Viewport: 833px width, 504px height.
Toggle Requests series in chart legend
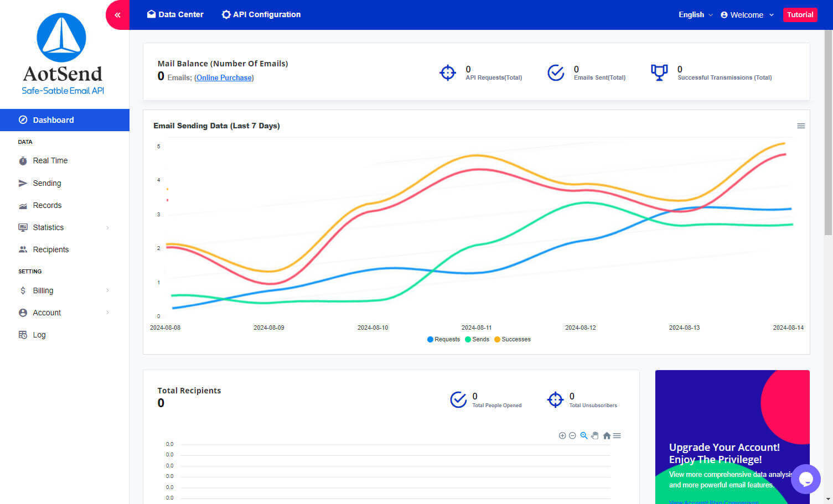[x=443, y=340]
